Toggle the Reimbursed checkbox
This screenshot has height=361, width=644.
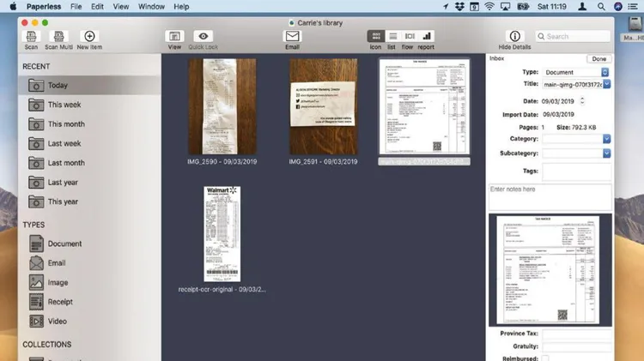[x=545, y=358]
